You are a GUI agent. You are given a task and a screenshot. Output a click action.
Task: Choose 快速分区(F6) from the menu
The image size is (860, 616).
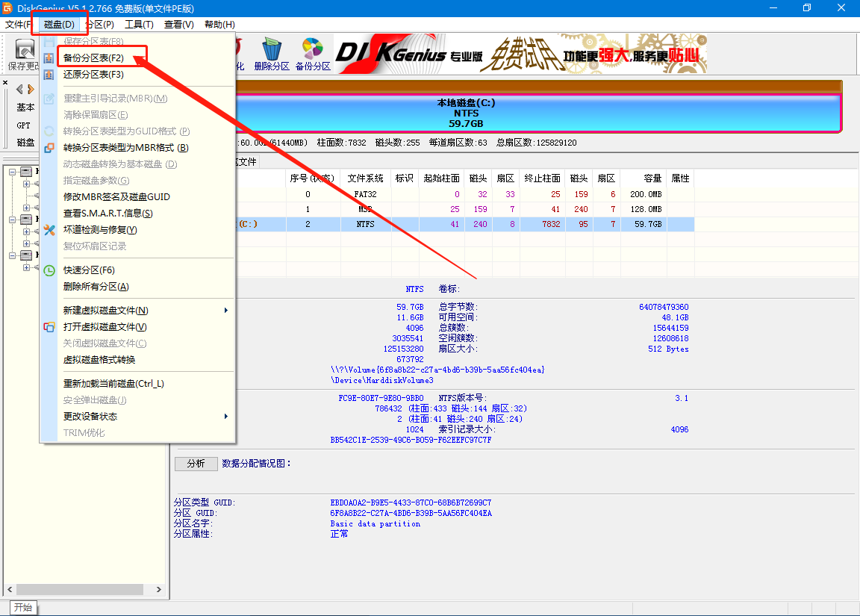tap(89, 270)
